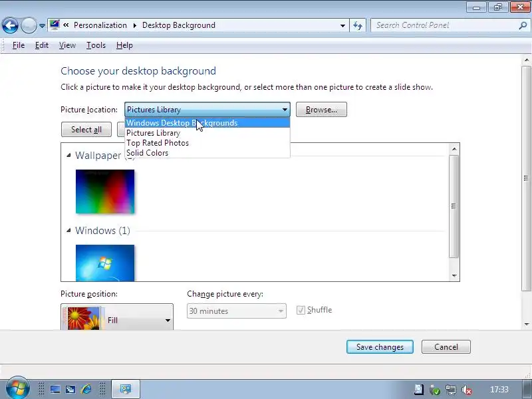Click the Show desktop strip beside the clock
This screenshot has width=532, height=399.
click(x=525, y=389)
